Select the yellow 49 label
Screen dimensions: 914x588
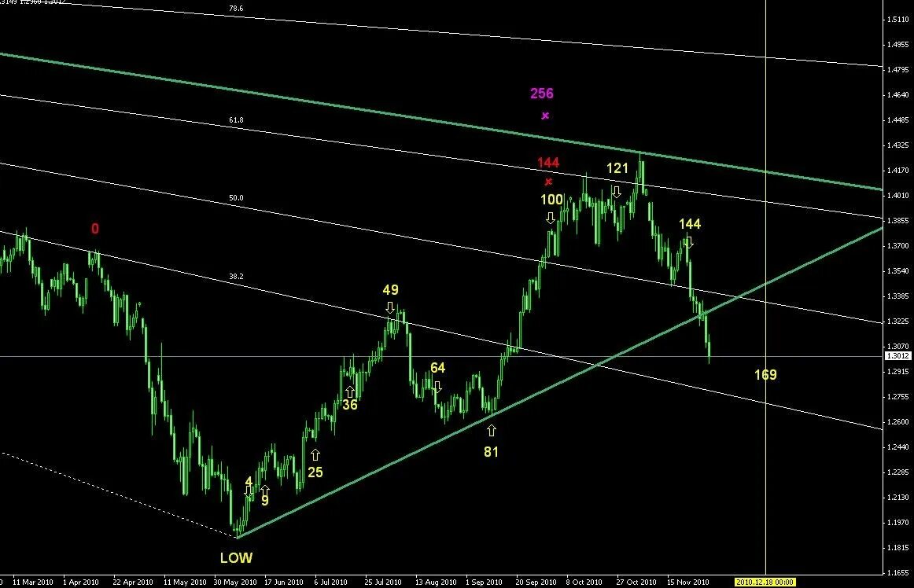click(391, 289)
